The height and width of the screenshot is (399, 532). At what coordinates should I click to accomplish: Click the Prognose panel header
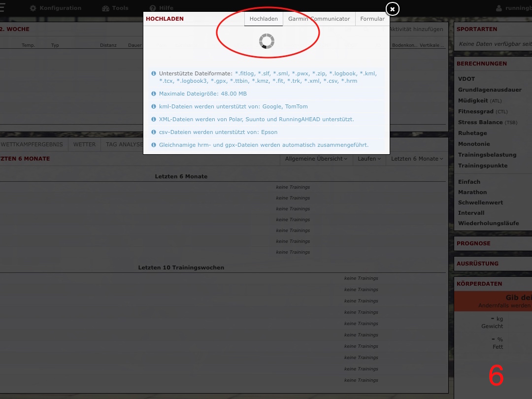click(x=473, y=243)
